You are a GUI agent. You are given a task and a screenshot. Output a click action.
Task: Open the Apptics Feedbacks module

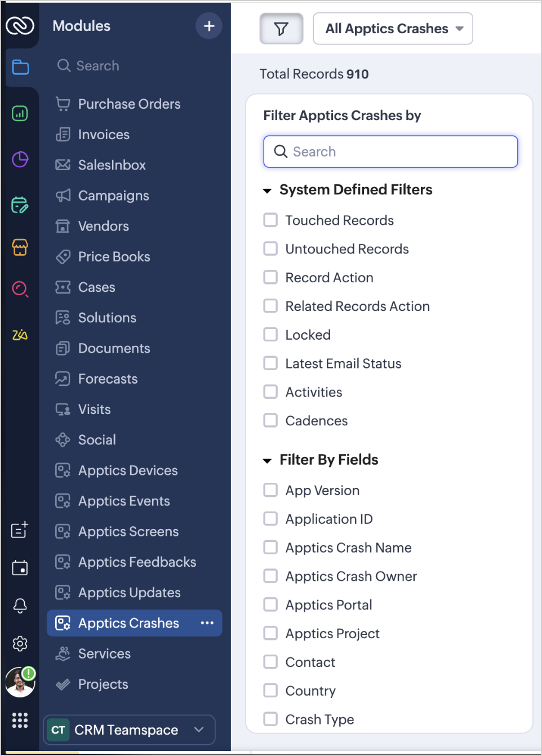tap(137, 562)
